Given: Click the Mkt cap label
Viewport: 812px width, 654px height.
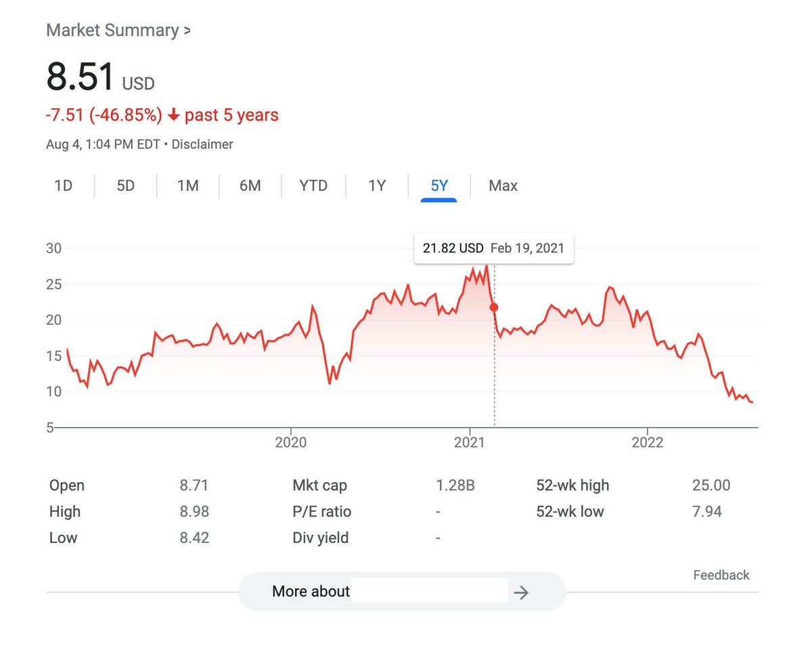Looking at the screenshot, I should [x=319, y=485].
